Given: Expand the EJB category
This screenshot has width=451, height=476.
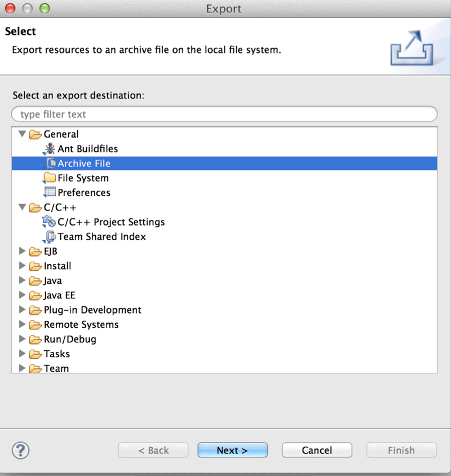Looking at the screenshot, I should point(23,252).
